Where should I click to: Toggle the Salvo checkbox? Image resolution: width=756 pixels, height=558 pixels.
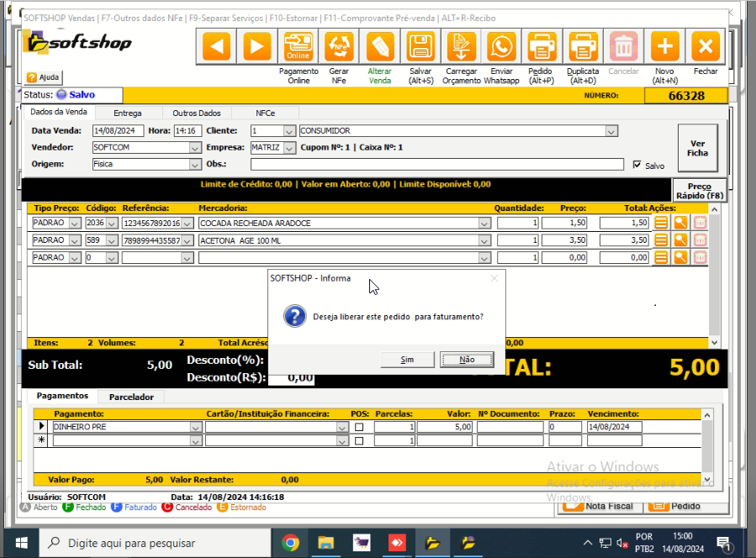click(637, 166)
